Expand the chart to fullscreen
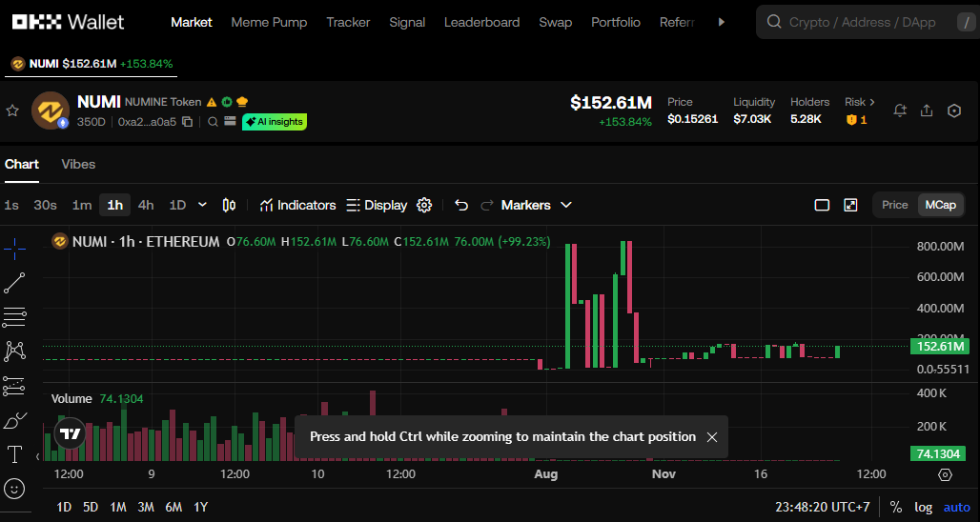Screen dimensions: 980x522 coord(850,206)
